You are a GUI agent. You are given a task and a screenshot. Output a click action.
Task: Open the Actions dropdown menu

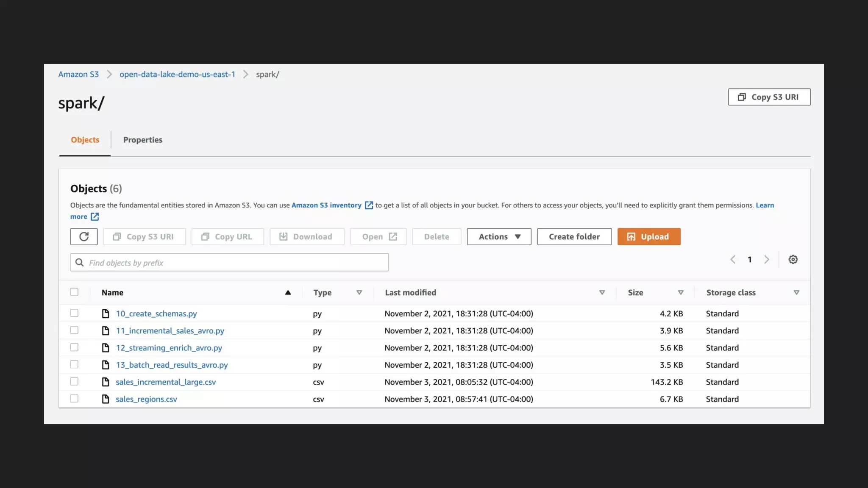click(x=499, y=236)
